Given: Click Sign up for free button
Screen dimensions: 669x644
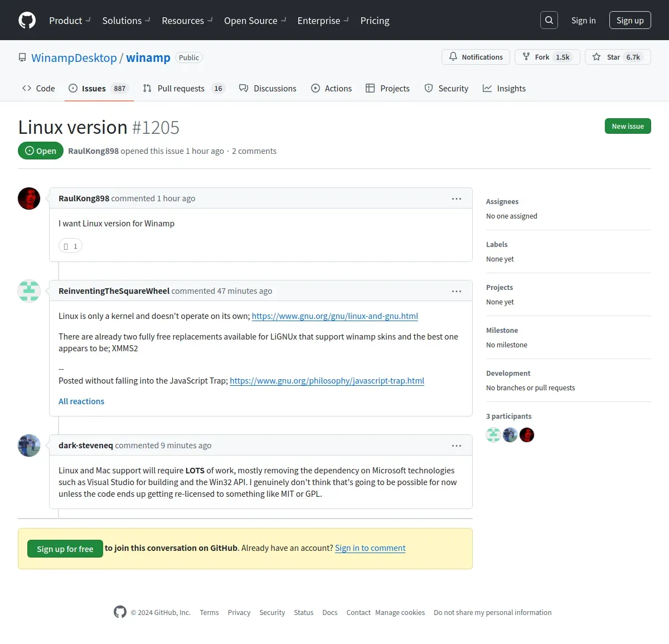Looking at the screenshot, I should click(65, 549).
